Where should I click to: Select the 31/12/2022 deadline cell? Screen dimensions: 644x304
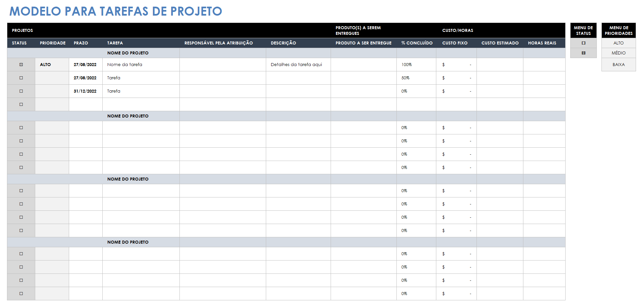pyautogui.click(x=86, y=91)
